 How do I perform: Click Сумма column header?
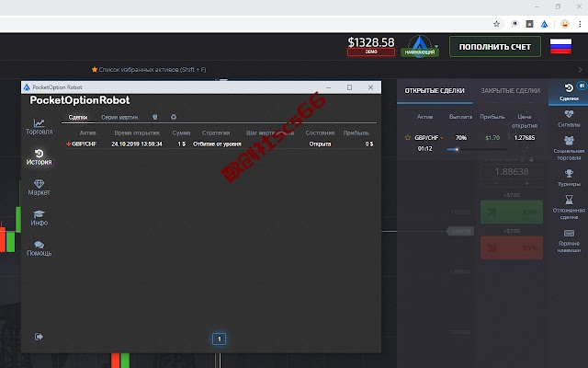click(181, 132)
